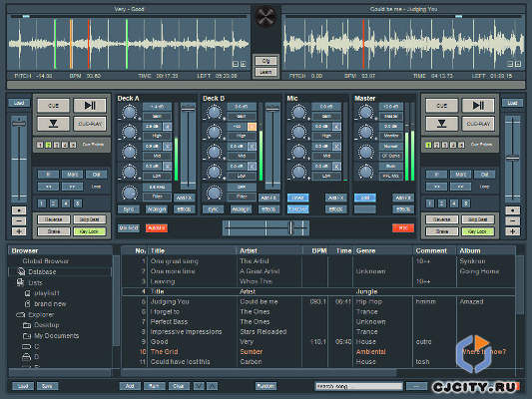Kill the Low band on Deck A

168,167
